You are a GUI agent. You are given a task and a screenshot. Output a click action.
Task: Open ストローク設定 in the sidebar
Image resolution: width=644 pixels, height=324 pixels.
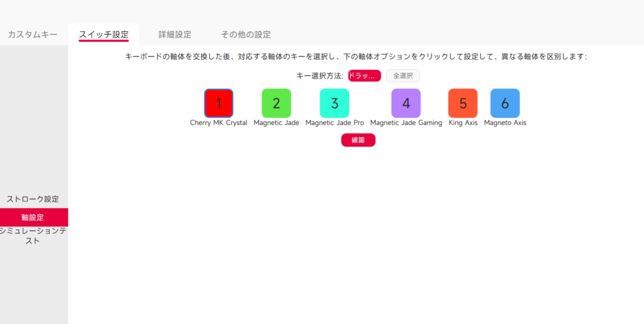point(33,199)
